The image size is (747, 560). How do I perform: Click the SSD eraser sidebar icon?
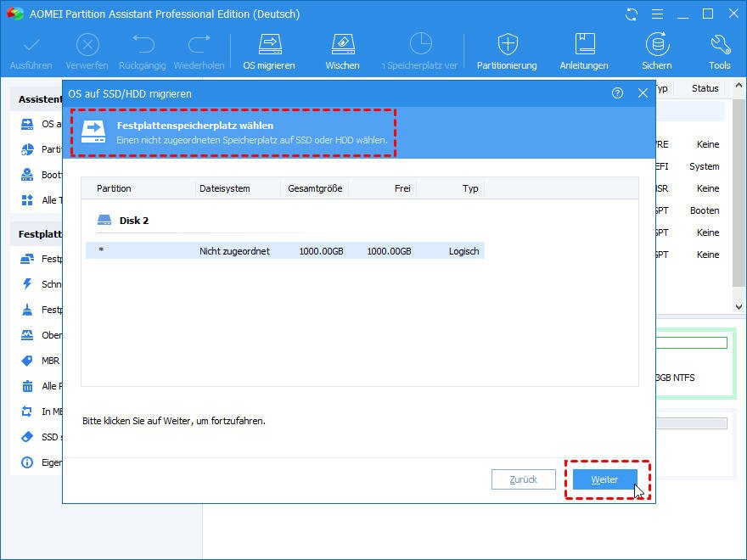tap(27, 437)
